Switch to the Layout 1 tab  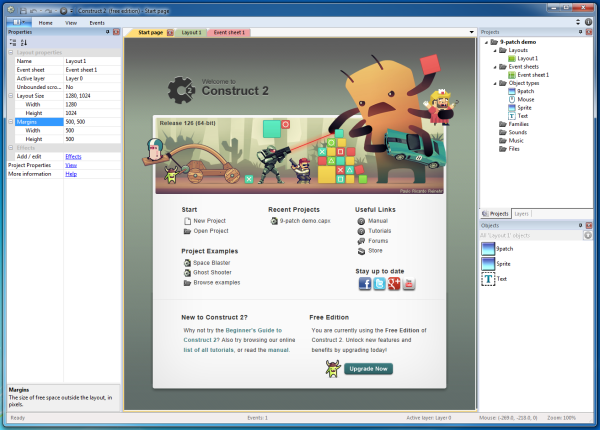point(191,33)
